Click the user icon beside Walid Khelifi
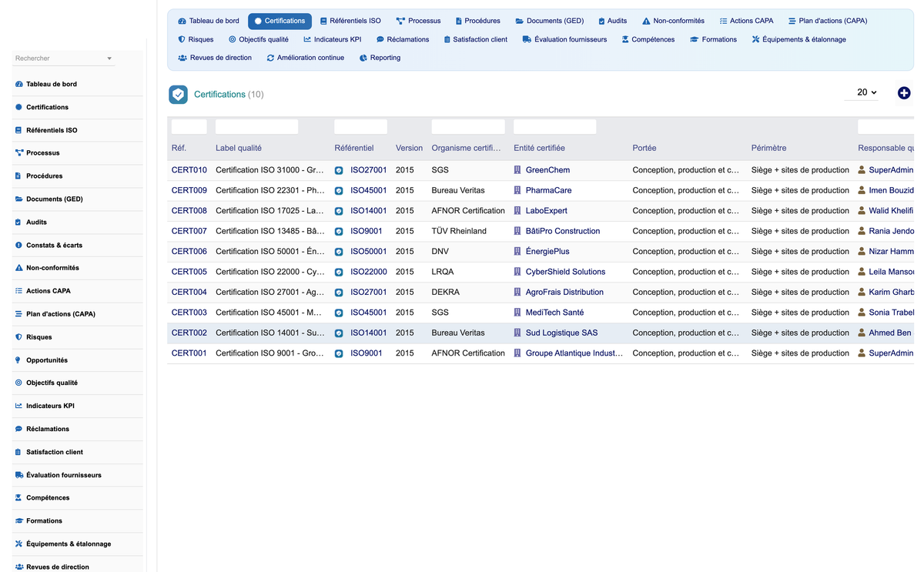Viewport: 924px width, 572px height. 862,210
